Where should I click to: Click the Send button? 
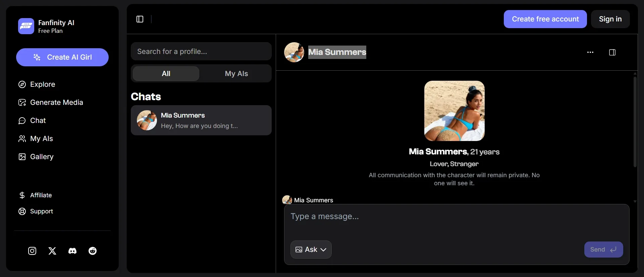pyautogui.click(x=604, y=250)
